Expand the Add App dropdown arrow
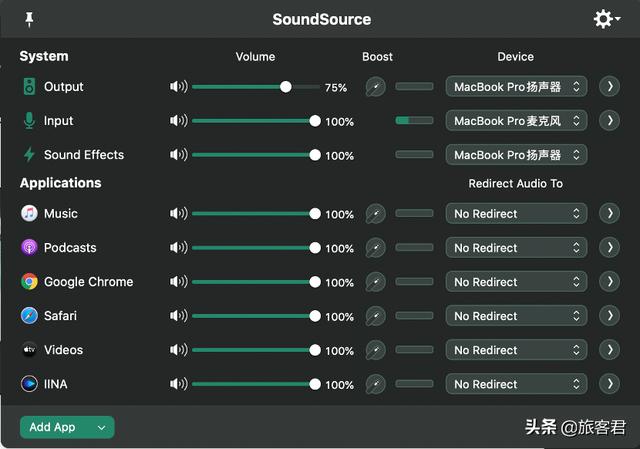 tap(101, 427)
